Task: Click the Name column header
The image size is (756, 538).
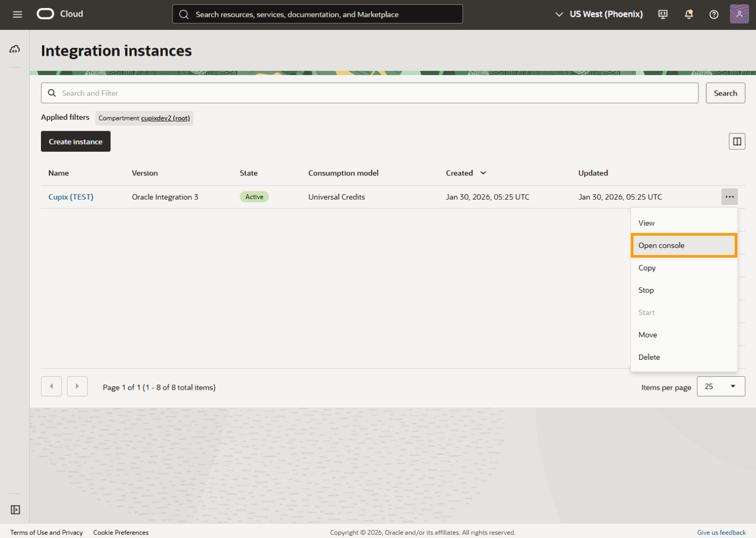Action: [59, 173]
